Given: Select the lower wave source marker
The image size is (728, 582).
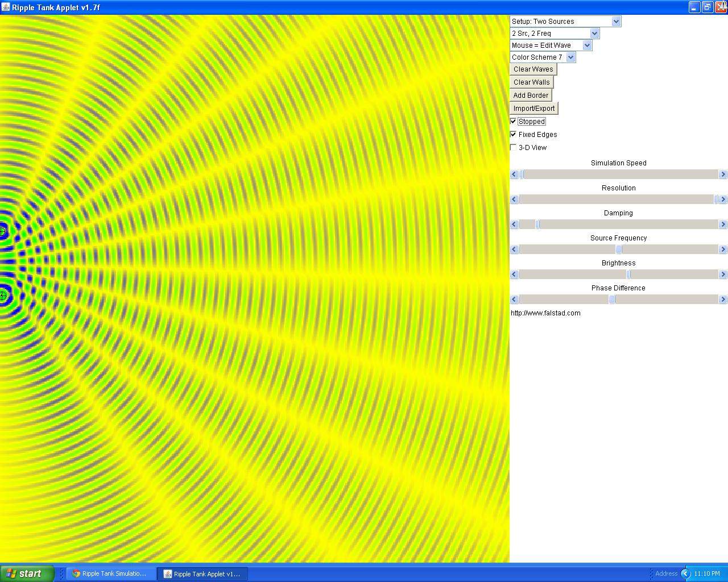Looking at the screenshot, I should tap(3, 296).
